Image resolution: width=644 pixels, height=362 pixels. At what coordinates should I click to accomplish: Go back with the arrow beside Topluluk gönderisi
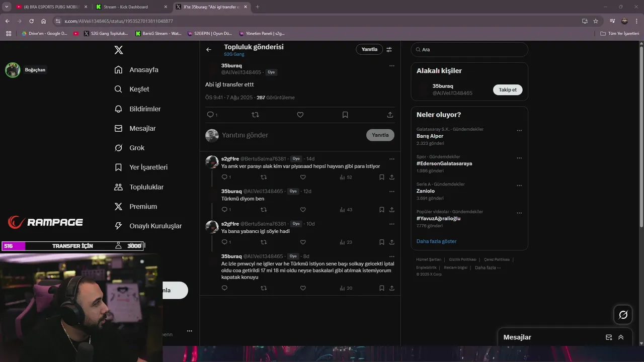(x=209, y=49)
